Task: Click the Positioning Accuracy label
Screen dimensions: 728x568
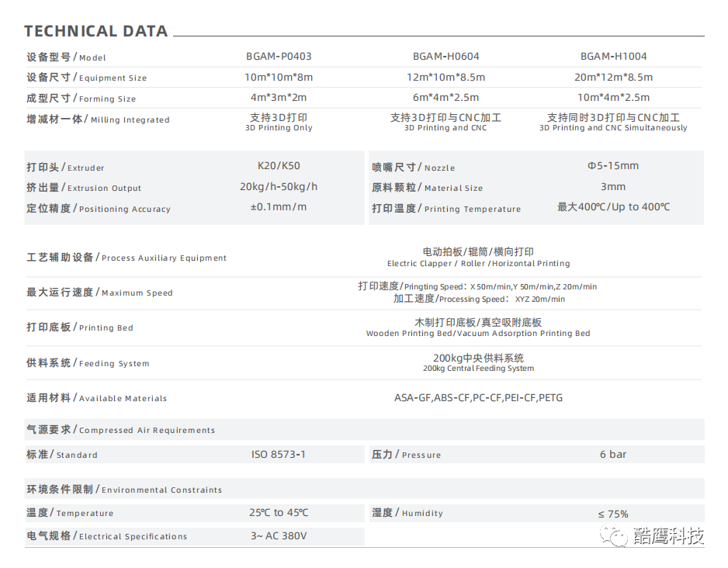Action: [x=98, y=208]
